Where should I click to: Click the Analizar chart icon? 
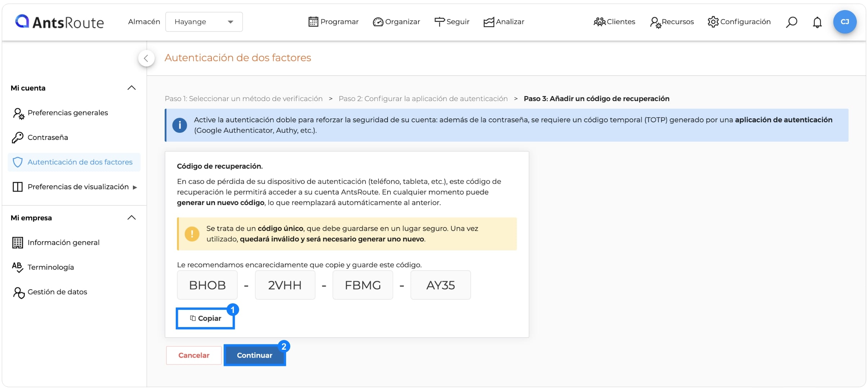tap(489, 22)
